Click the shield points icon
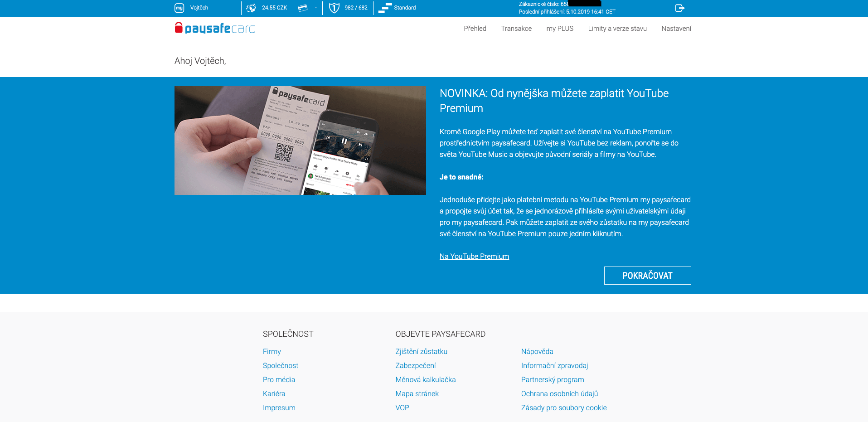The image size is (868, 422). click(x=334, y=8)
